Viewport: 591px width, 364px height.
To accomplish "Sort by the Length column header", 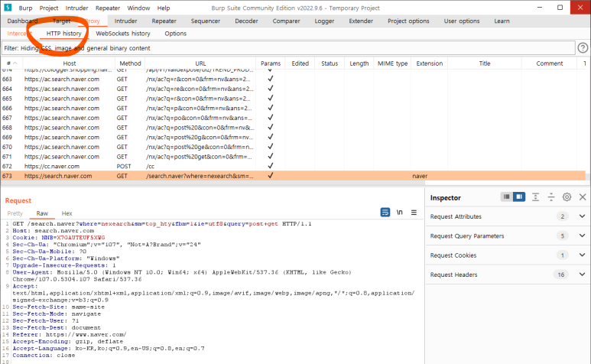I will (x=359, y=63).
